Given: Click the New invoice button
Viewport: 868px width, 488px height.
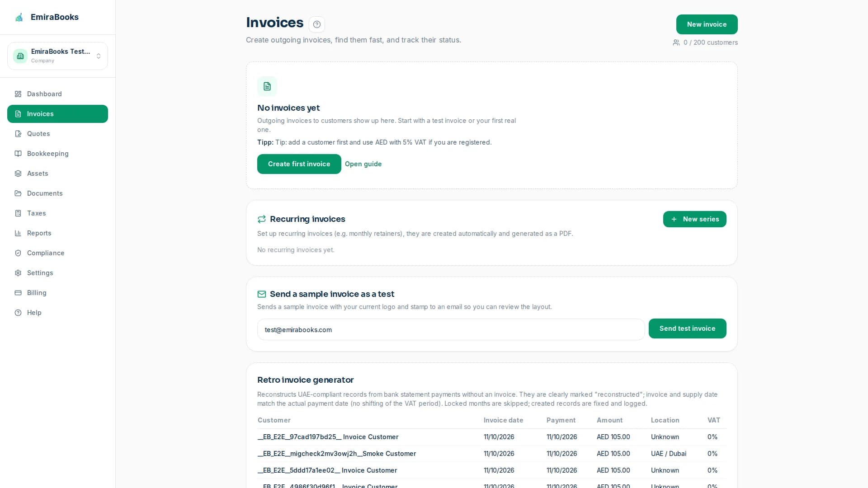Looking at the screenshot, I should pyautogui.click(x=707, y=24).
